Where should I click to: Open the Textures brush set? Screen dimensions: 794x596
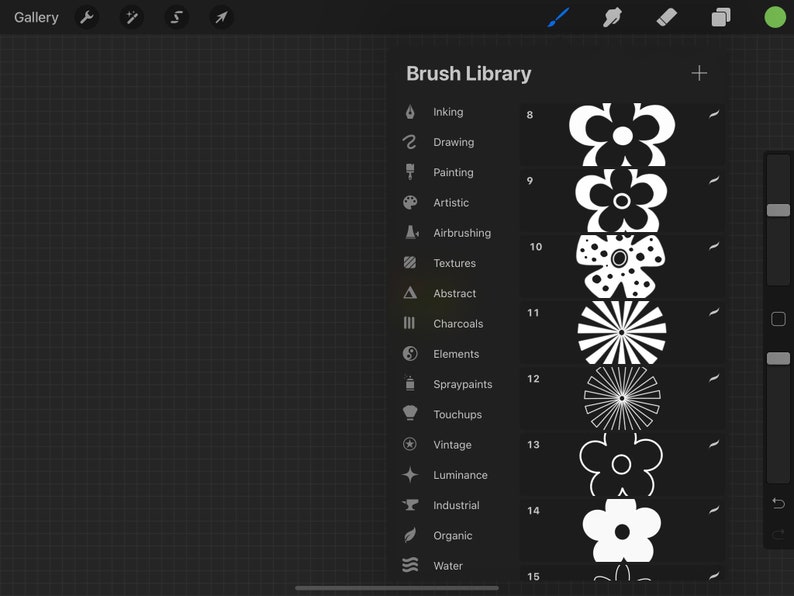[x=453, y=263]
